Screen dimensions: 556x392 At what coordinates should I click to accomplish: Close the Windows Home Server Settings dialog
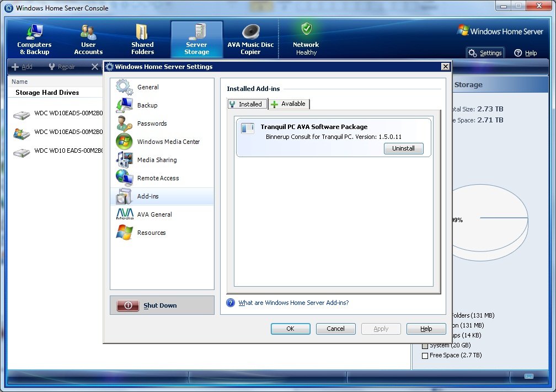click(x=445, y=67)
